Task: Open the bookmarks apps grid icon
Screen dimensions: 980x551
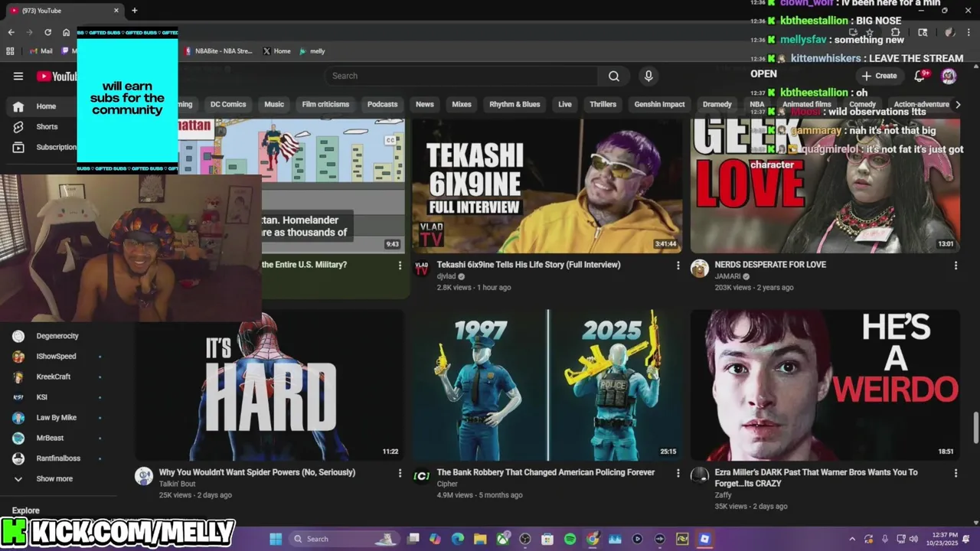Action: pyautogui.click(x=10, y=51)
